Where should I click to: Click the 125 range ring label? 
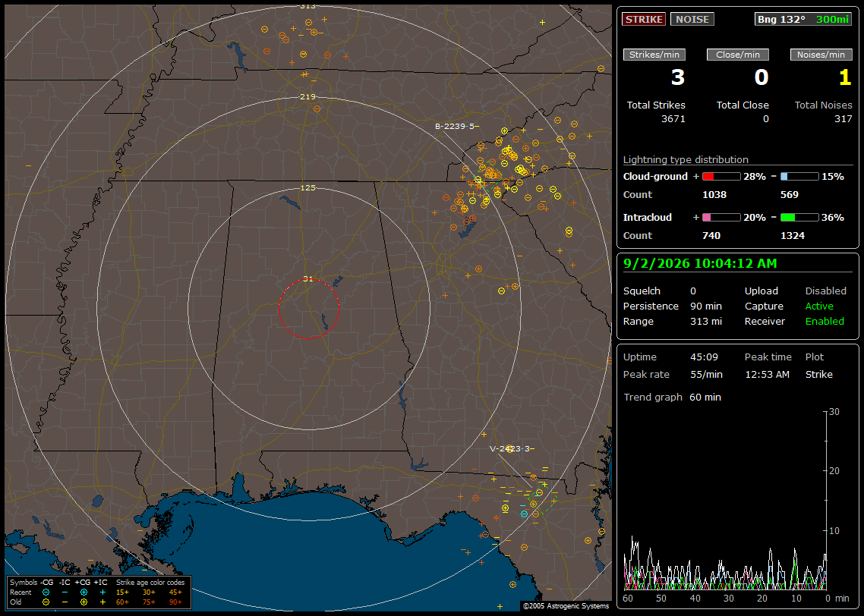[307, 187]
